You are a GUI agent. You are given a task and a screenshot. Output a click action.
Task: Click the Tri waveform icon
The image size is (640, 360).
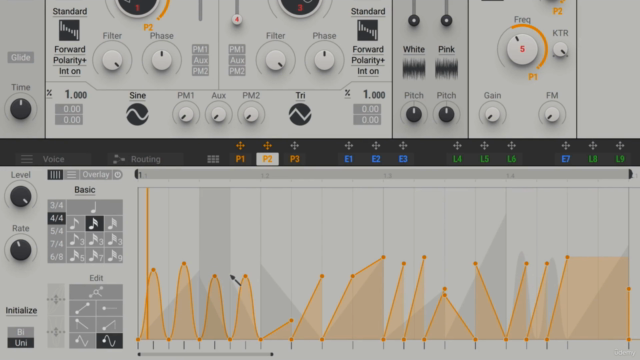[x=300, y=114]
